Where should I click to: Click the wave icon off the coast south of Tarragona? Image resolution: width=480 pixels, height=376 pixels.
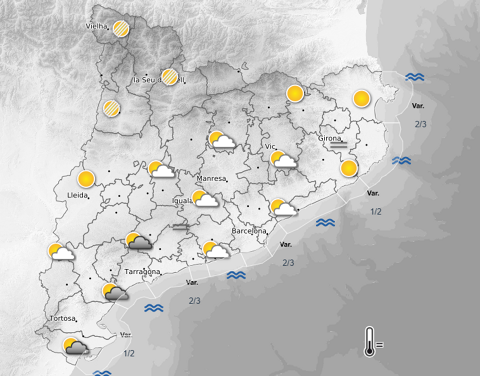point(154,308)
